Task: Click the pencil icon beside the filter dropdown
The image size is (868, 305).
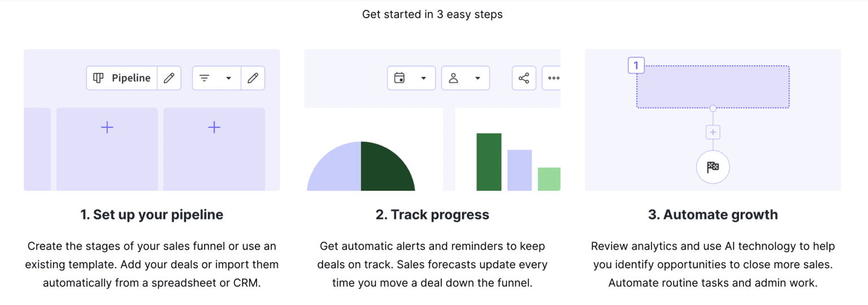Action: [253, 78]
